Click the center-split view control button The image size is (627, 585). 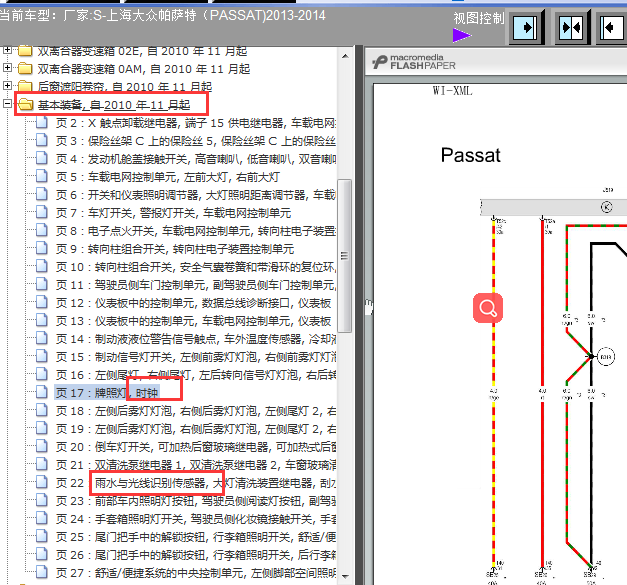[572, 27]
